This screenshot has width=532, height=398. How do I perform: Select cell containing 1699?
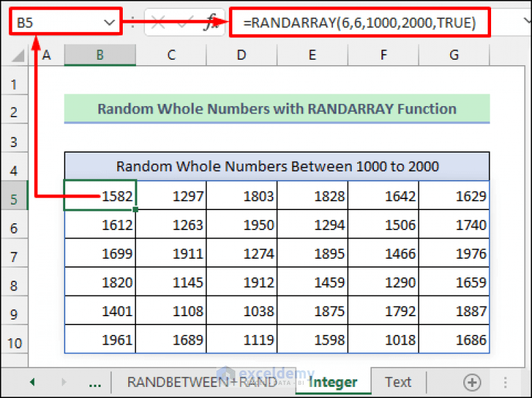(x=100, y=253)
